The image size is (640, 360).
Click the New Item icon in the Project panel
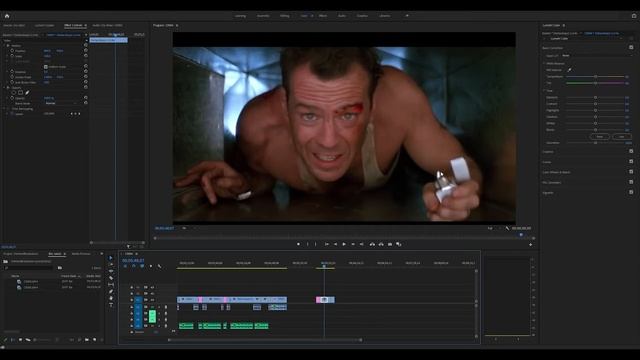click(x=95, y=340)
